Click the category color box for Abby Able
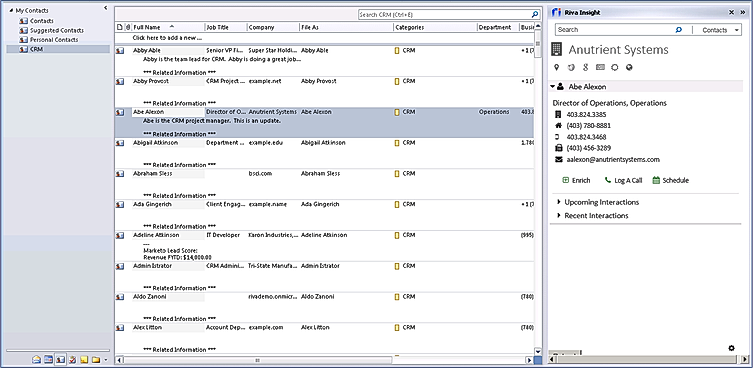753x368 pixels. (x=397, y=50)
